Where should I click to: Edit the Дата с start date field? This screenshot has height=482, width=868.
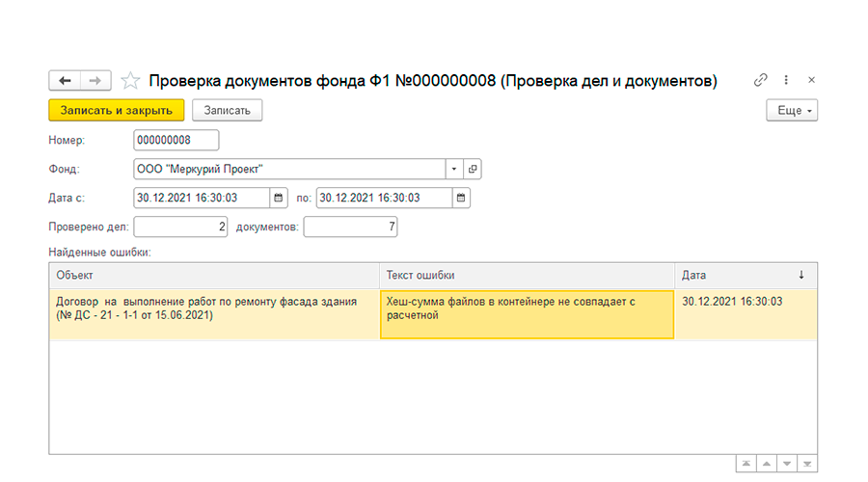[202, 198]
